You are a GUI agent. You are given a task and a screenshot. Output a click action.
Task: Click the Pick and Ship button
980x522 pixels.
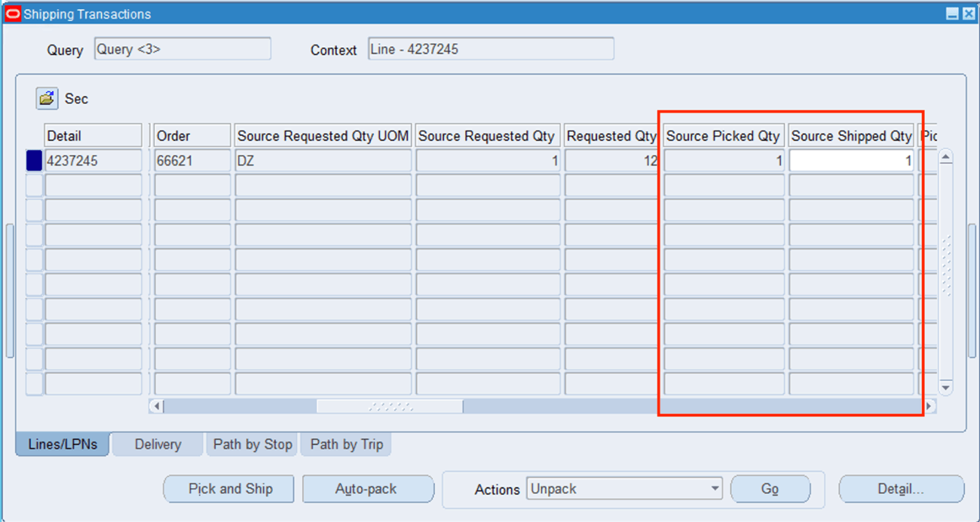click(228, 489)
